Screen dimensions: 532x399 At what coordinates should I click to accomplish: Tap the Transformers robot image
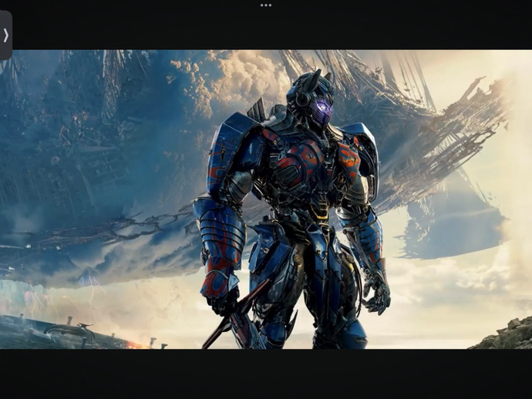click(266, 199)
